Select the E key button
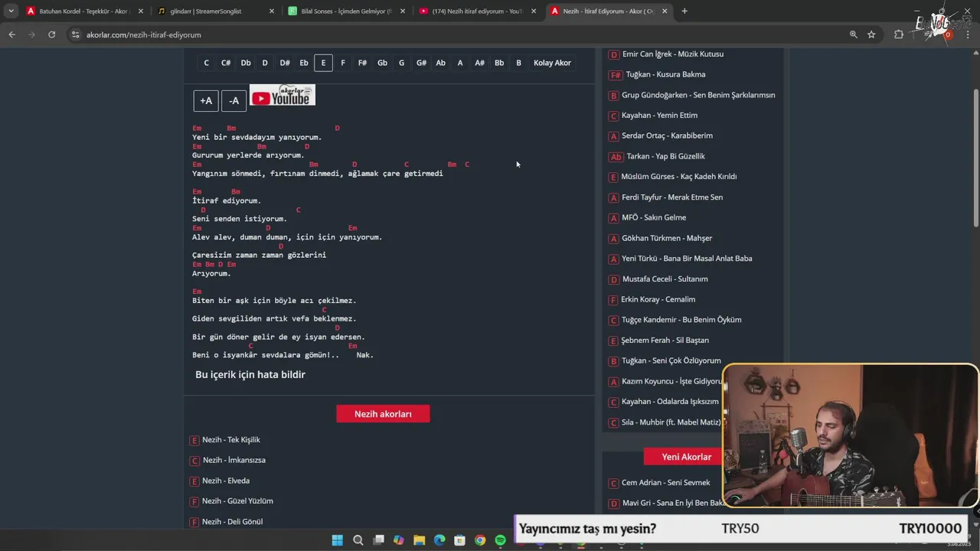The image size is (980, 551). [x=323, y=63]
